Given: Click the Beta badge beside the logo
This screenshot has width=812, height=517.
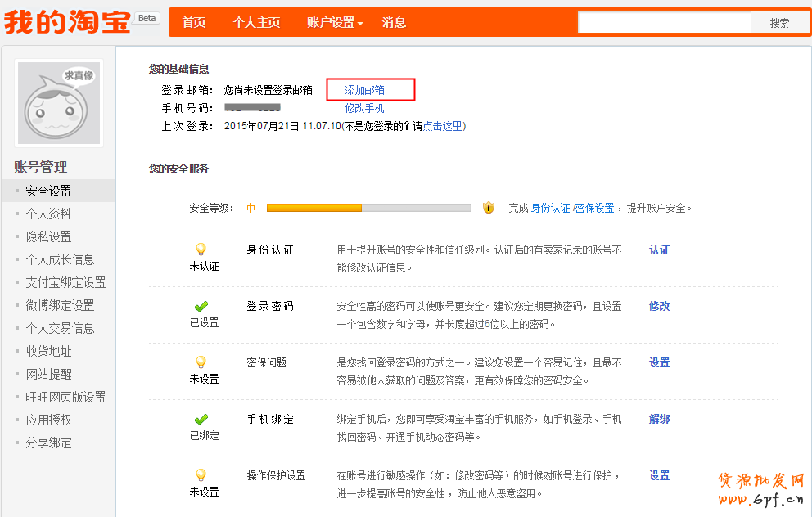Looking at the screenshot, I should point(147,18).
